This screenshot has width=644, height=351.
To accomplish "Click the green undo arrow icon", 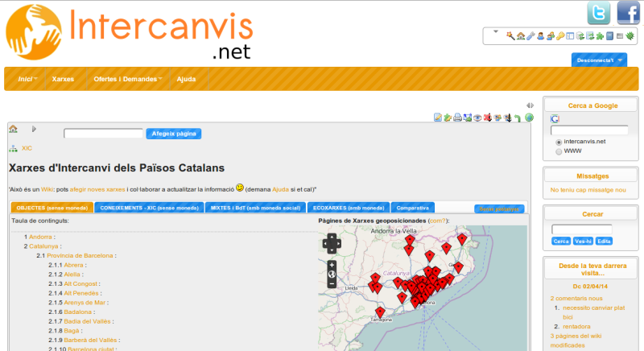I will pyautogui.click(x=518, y=118).
